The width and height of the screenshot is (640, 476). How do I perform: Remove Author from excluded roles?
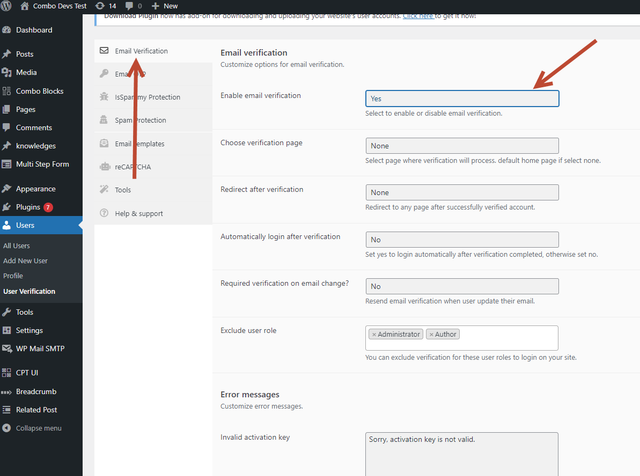431,334
